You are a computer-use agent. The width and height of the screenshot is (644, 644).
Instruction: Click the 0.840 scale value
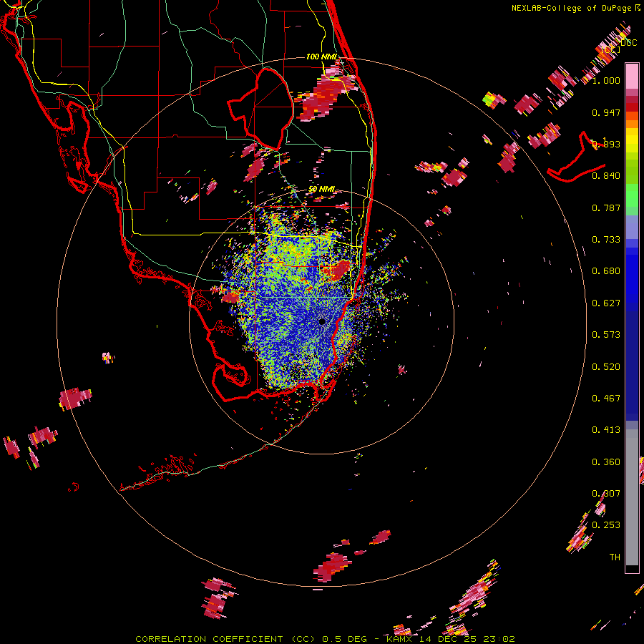pyautogui.click(x=606, y=176)
